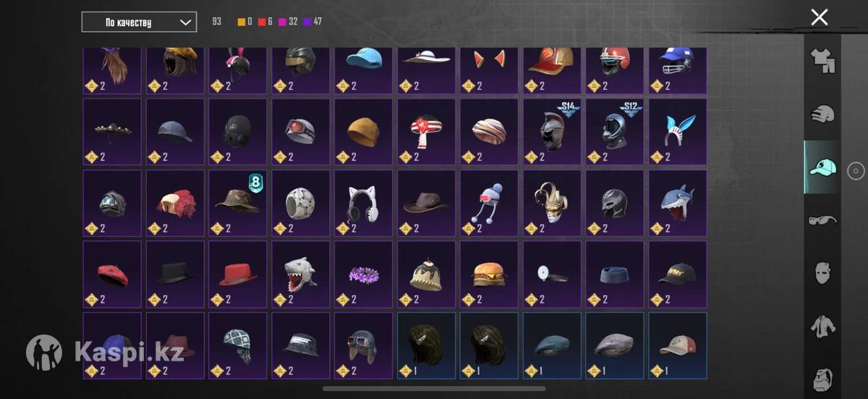868x399 pixels.
Task: Open the backpack category
Action: tap(822, 379)
